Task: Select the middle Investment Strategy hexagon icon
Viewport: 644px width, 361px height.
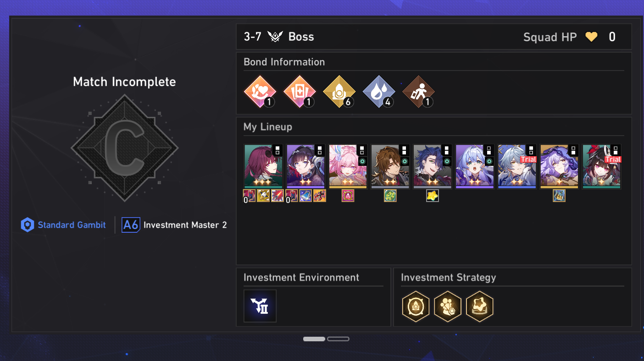Action: coord(448,306)
